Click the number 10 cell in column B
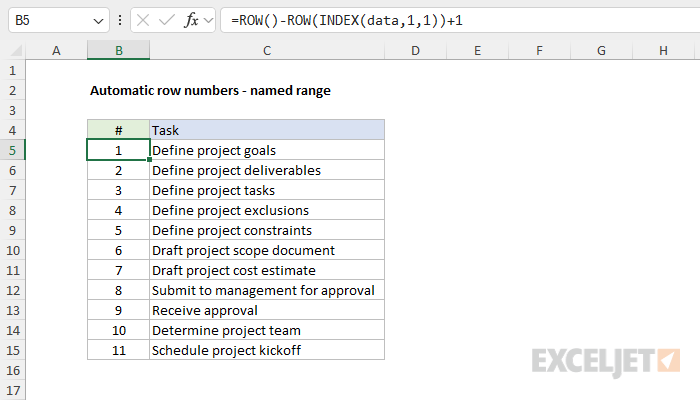The width and height of the screenshot is (700, 400). pos(118,330)
